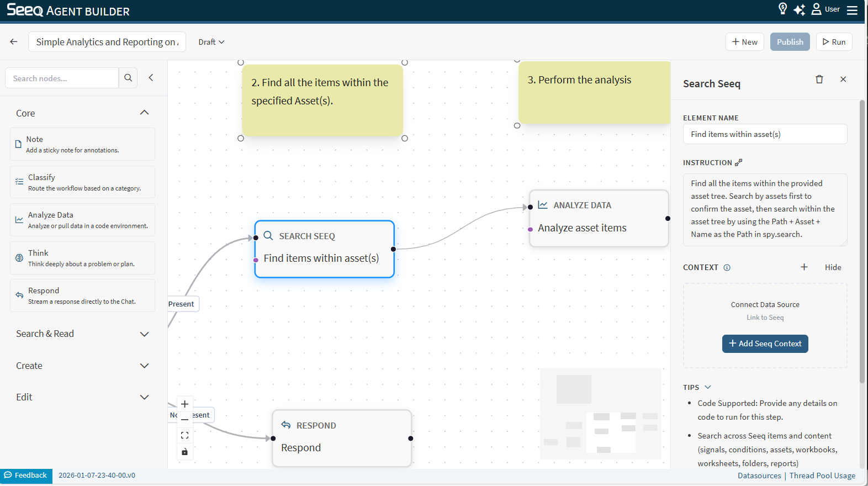This screenshot has height=486, width=868.
Task: Click the Search nodes input field
Action: 62,78
